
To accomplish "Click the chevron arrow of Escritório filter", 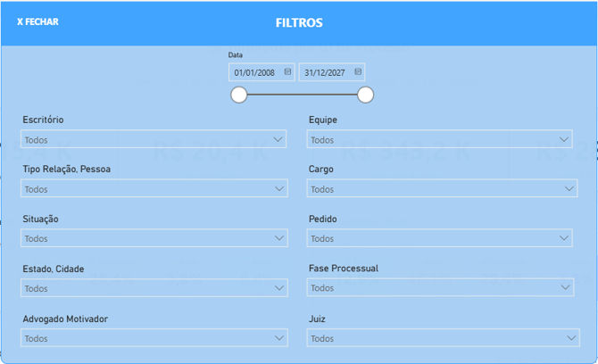I will (x=279, y=140).
